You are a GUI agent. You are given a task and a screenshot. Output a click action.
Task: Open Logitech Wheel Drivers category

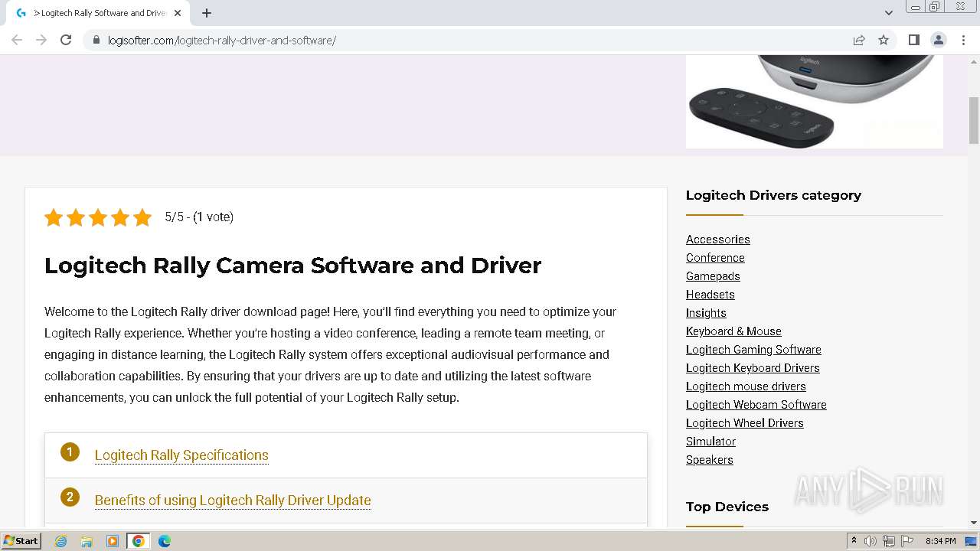(x=745, y=423)
